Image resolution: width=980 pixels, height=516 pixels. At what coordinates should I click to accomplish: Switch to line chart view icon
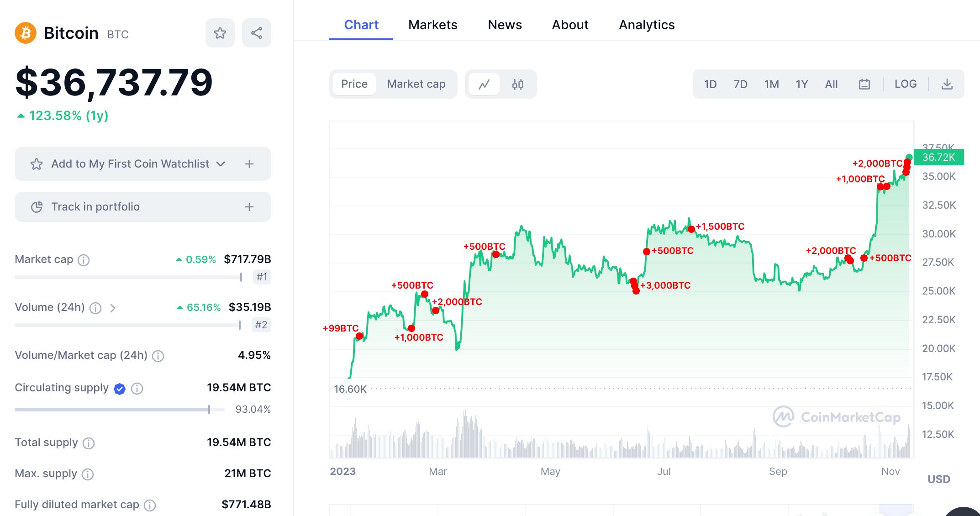click(x=484, y=84)
